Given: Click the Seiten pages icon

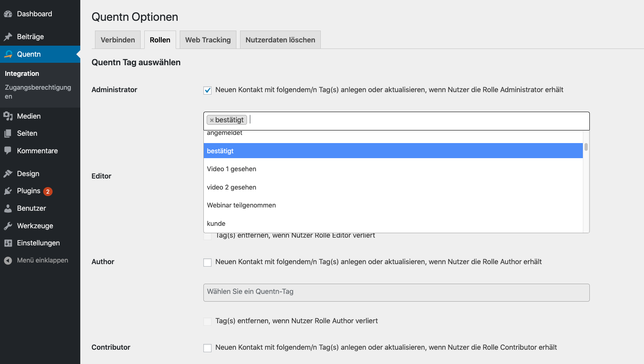Looking at the screenshot, I should pos(8,133).
